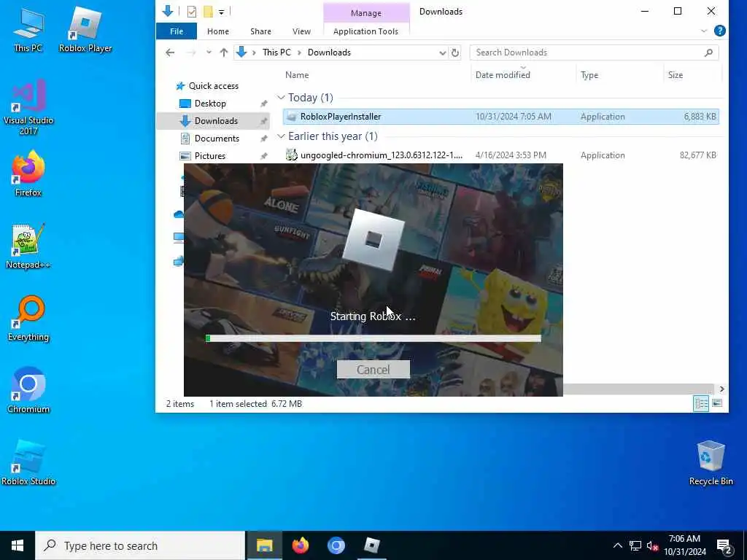Sort by Date modified column header
This screenshot has width=747, height=560.
click(x=503, y=75)
